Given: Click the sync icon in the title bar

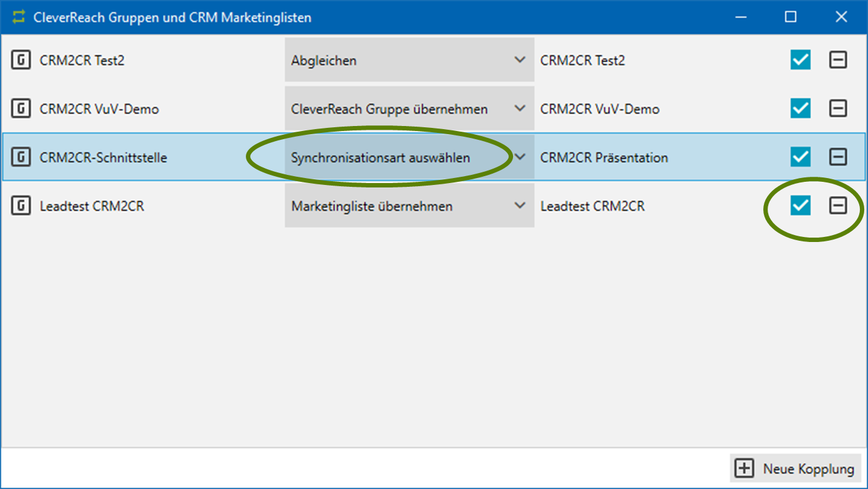Looking at the screenshot, I should (19, 17).
